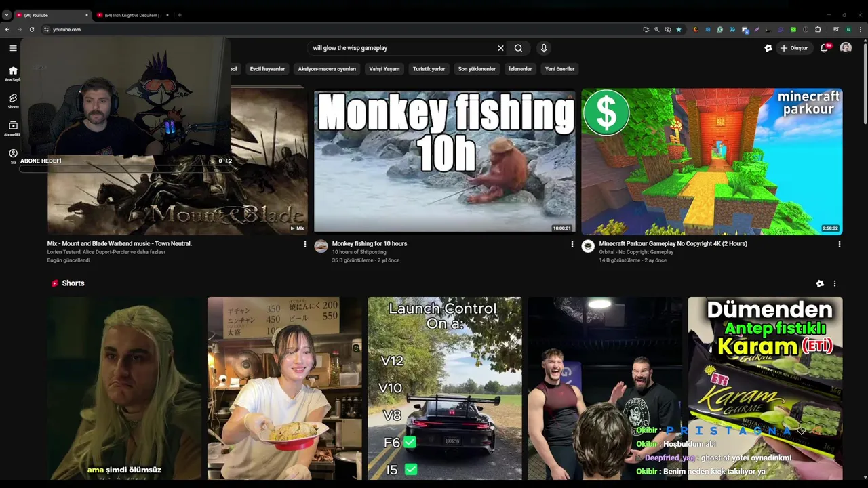Open Minecraft parkour video thumbnail
Screen dimensions: 868x488
(x=711, y=161)
